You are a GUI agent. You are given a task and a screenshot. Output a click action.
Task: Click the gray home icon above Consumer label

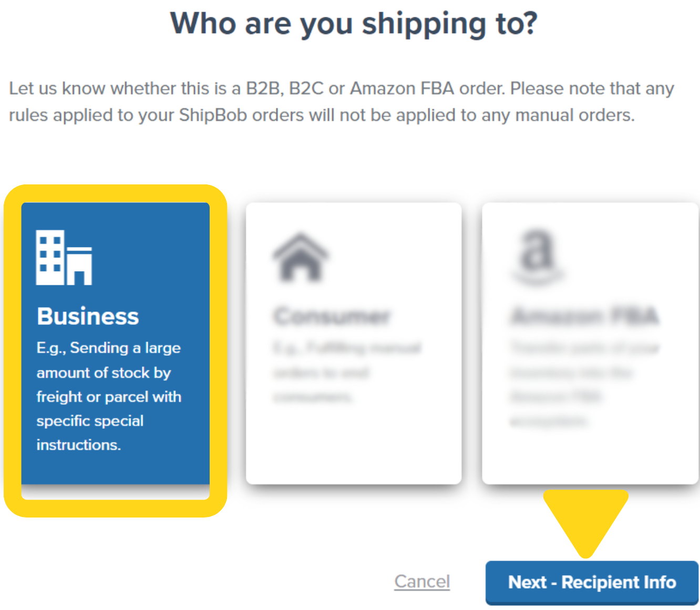pos(300,256)
